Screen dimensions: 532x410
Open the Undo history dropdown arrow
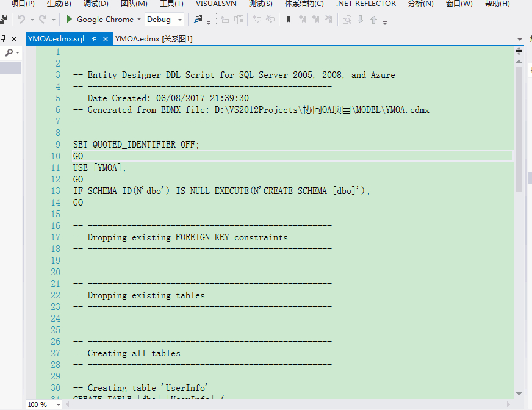(x=32, y=20)
